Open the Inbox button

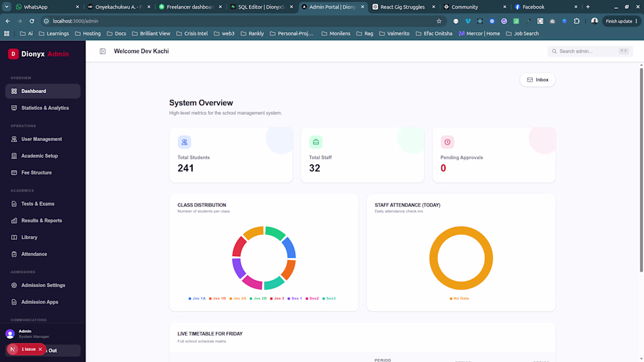(537, 80)
